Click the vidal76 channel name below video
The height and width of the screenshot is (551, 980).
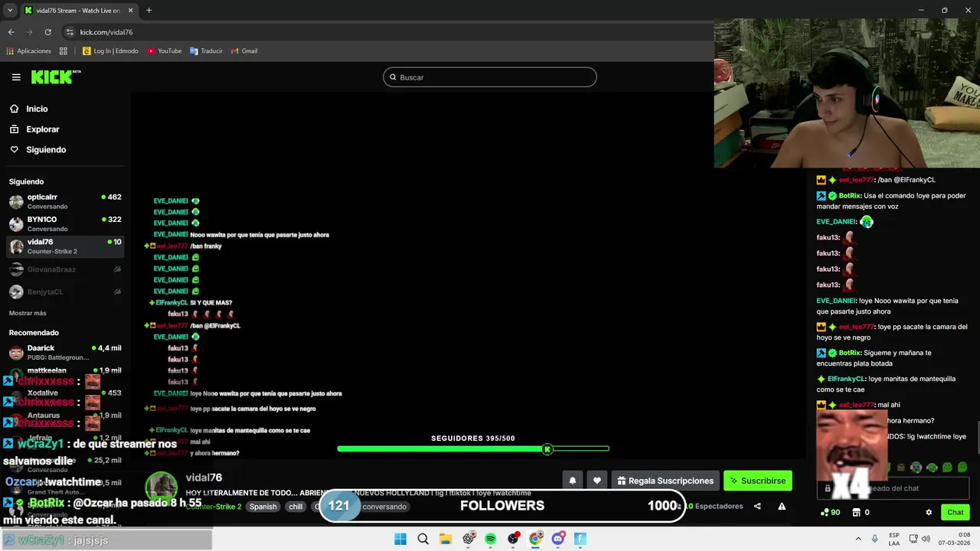point(204,478)
